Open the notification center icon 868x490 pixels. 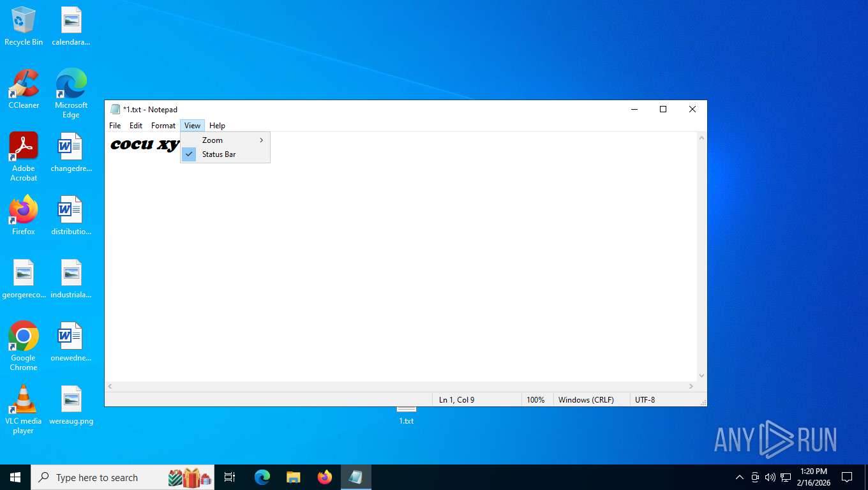(x=848, y=477)
